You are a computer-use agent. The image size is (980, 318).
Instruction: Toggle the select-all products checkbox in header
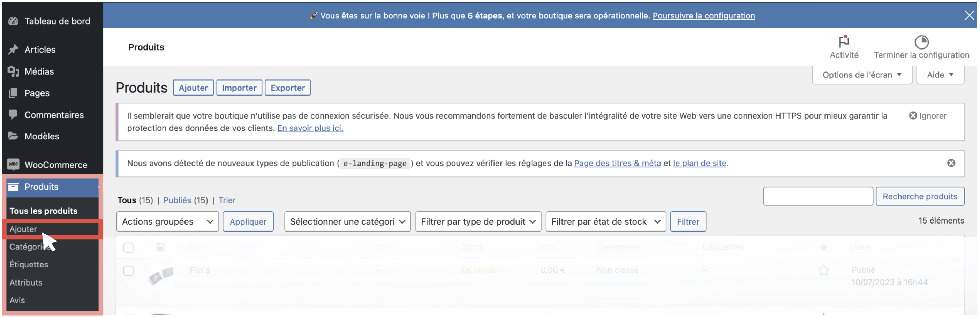coord(129,248)
